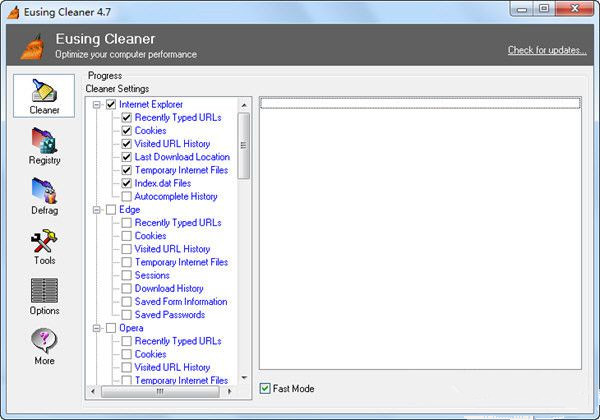Enable Edge Cookies checkbox
Screen dimensions: 600x420
(127, 236)
